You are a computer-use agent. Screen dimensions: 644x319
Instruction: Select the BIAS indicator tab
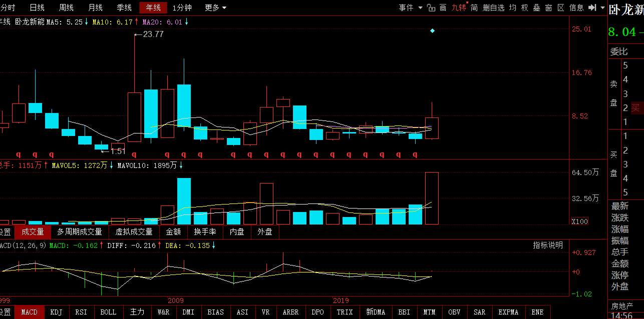(215, 312)
